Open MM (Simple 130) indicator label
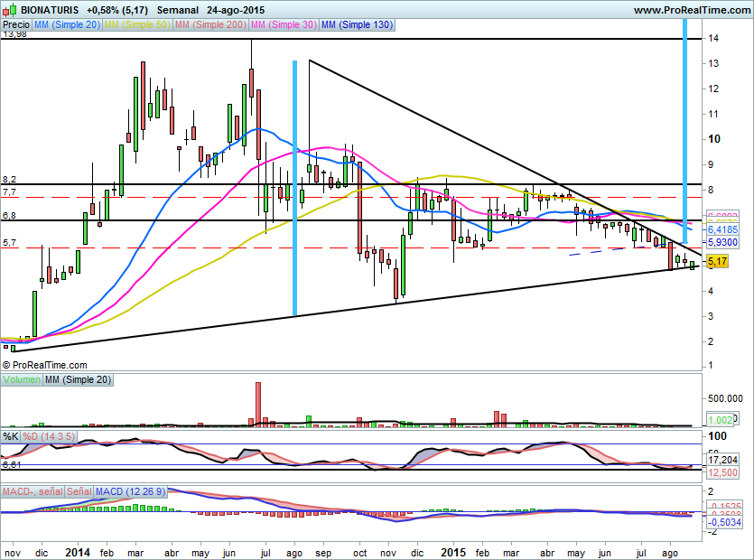The height and width of the screenshot is (560, 754). (358, 24)
